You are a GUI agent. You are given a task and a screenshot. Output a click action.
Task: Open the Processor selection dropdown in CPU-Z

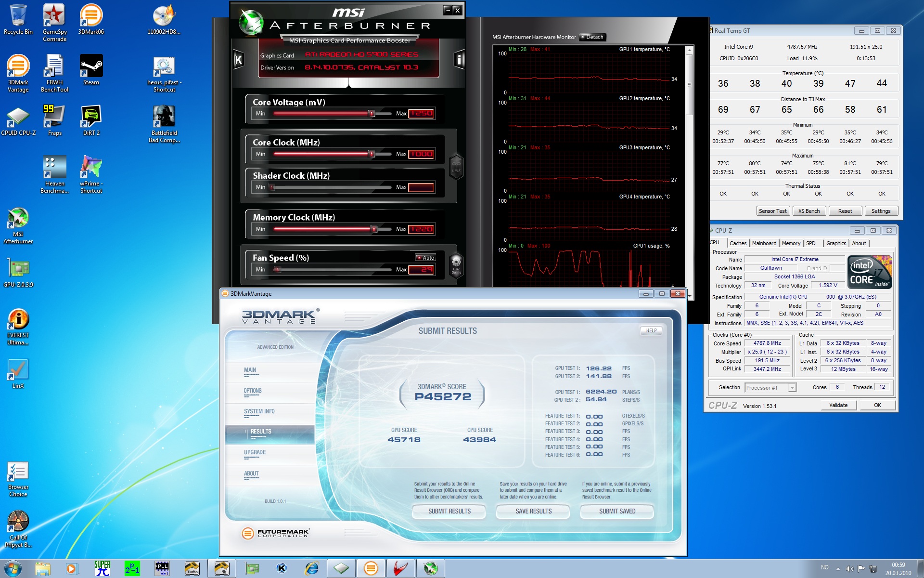pyautogui.click(x=770, y=388)
